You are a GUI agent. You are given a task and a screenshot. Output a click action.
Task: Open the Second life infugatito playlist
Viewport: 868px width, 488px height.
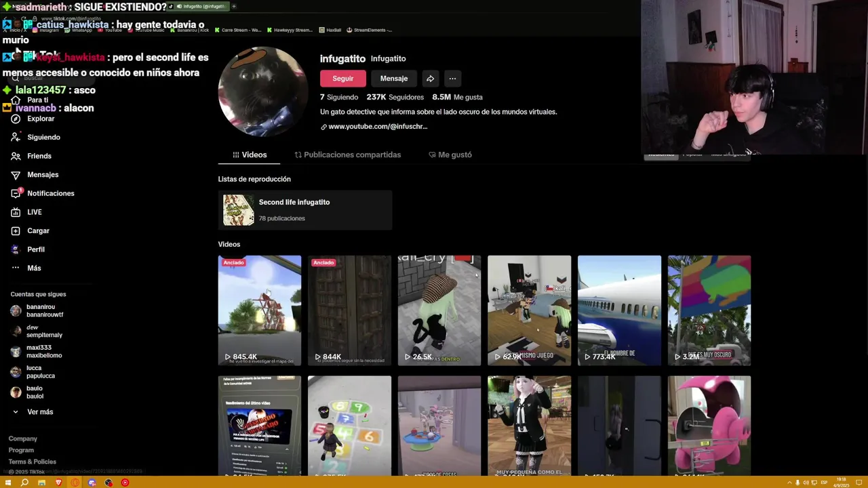[305, 210]
